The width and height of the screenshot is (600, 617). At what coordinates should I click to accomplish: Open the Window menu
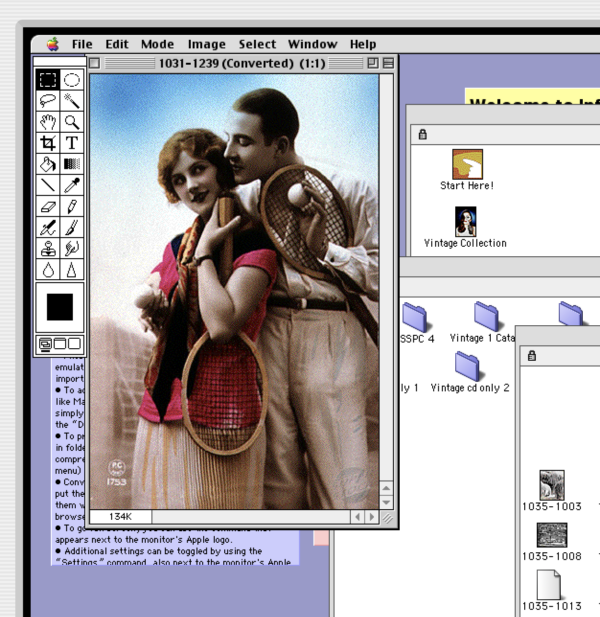coord(312,44)
